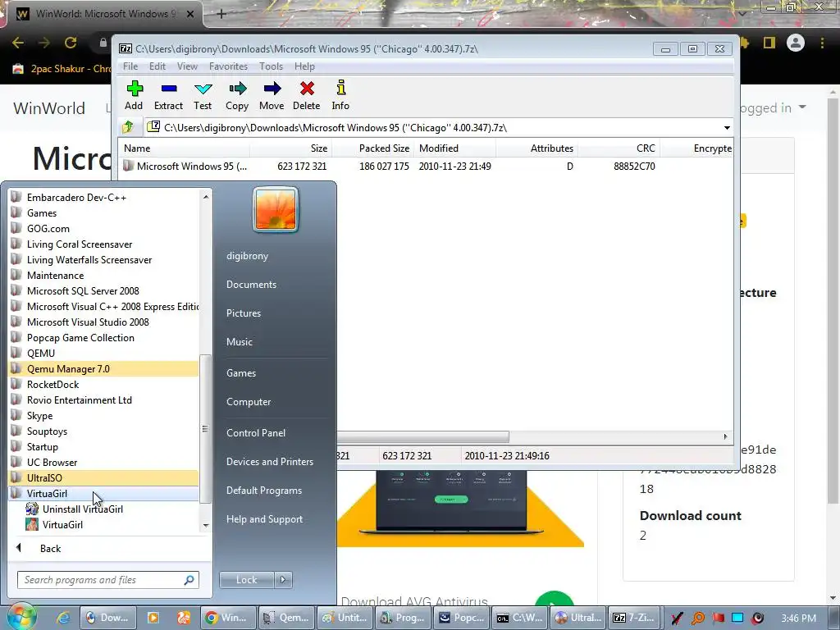This screenshot has height=630, width=840.
Task: Sort files by Size column header
Action: point(290,148)
